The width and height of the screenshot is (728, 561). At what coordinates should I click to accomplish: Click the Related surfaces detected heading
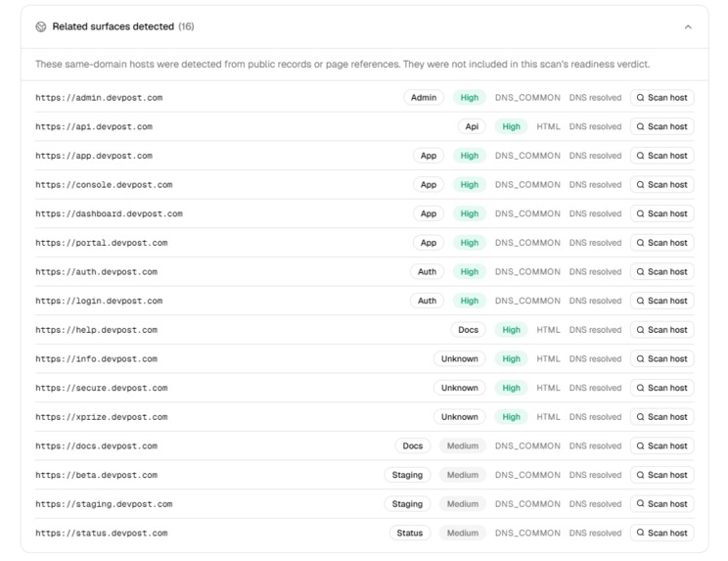(x=113, y=27)
